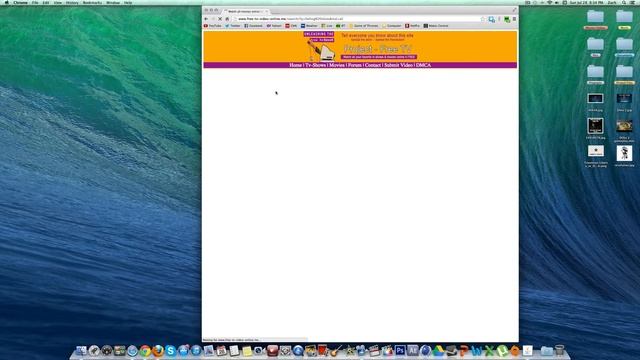
Task: Open uTorrent from the Dock
Action: 502,351
